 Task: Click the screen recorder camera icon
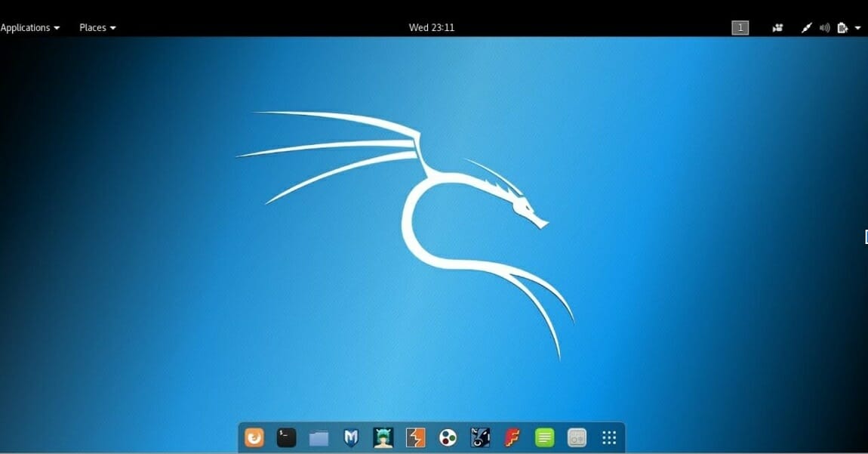[777, 28]
